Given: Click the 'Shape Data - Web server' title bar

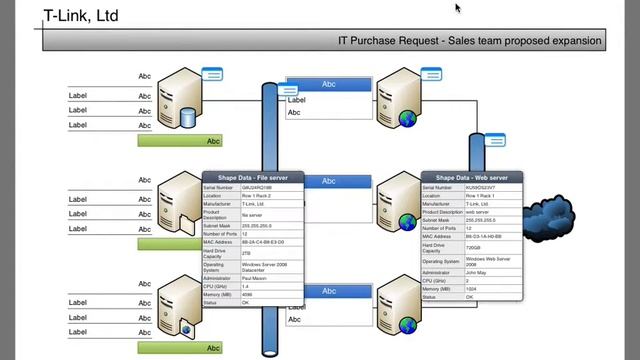Looking at the screenshot, I should pos(472,178).
